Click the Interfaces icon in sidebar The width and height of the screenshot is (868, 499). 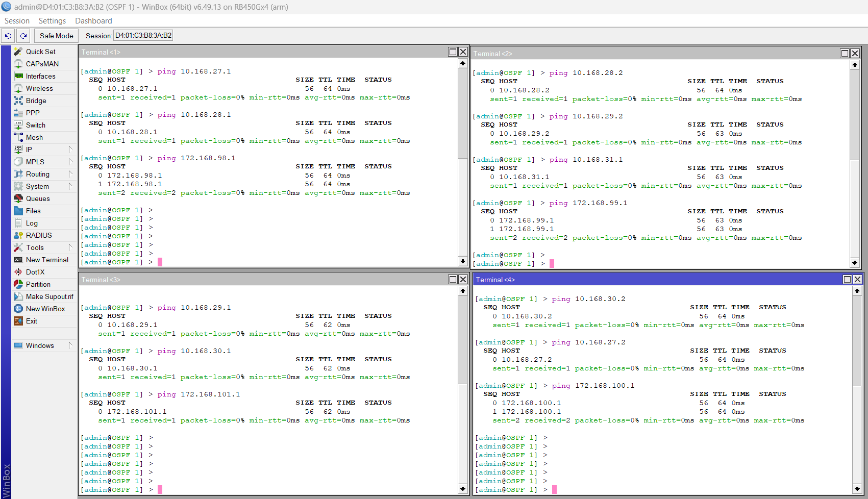pos(18,76)
